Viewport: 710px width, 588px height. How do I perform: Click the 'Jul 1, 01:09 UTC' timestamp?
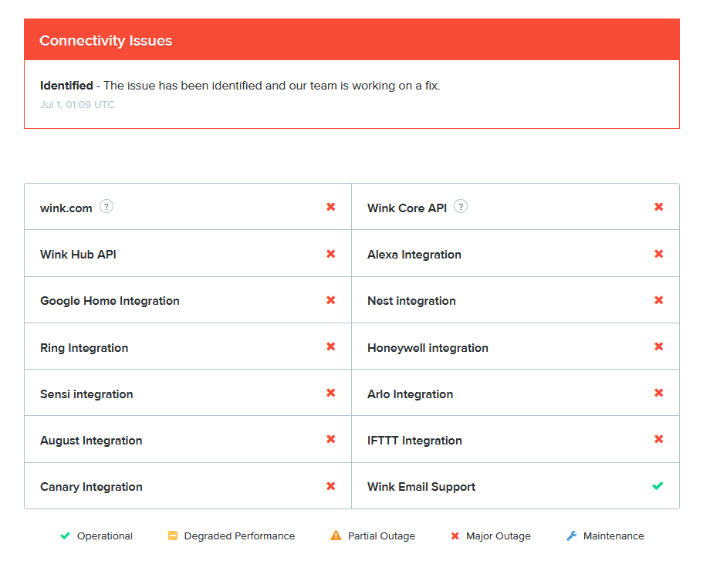(77, 105)
